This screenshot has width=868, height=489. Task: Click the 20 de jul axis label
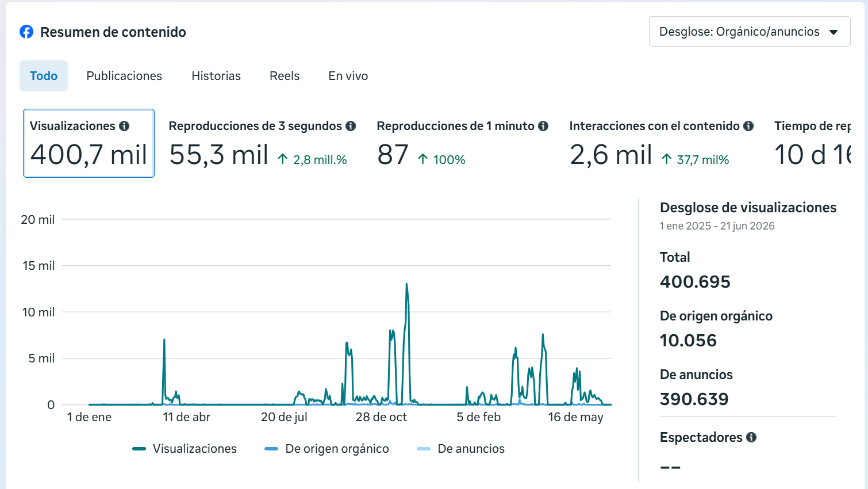[x=284, y=417]
